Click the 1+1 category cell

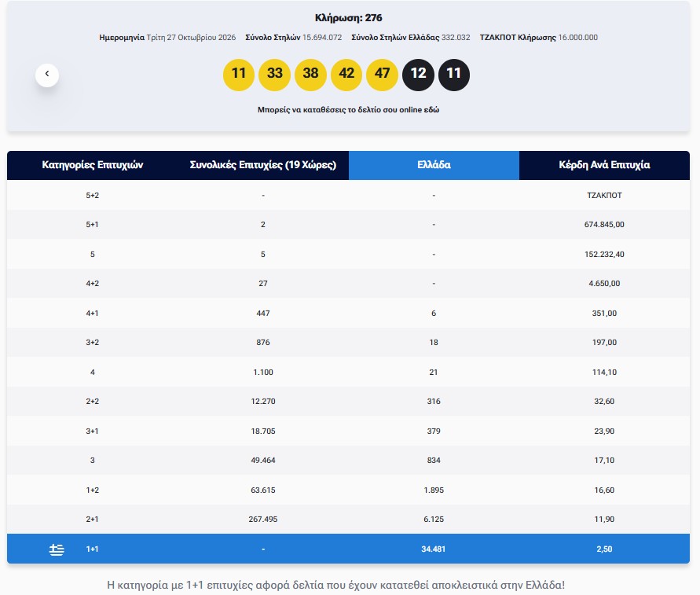pos(93,549)
